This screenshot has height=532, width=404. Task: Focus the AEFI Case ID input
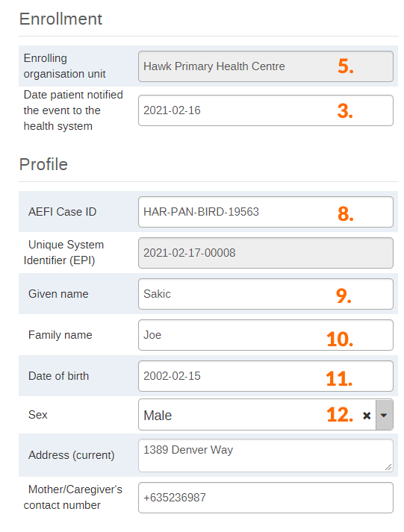(266, 212)
